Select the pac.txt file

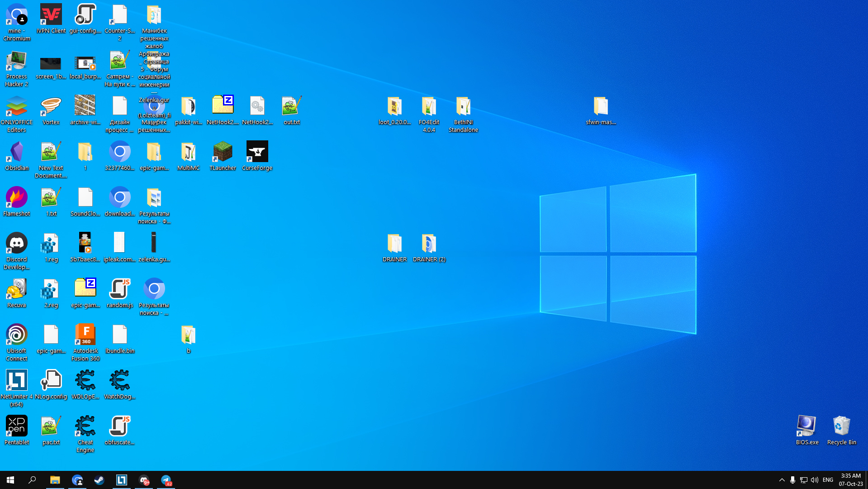51,431
